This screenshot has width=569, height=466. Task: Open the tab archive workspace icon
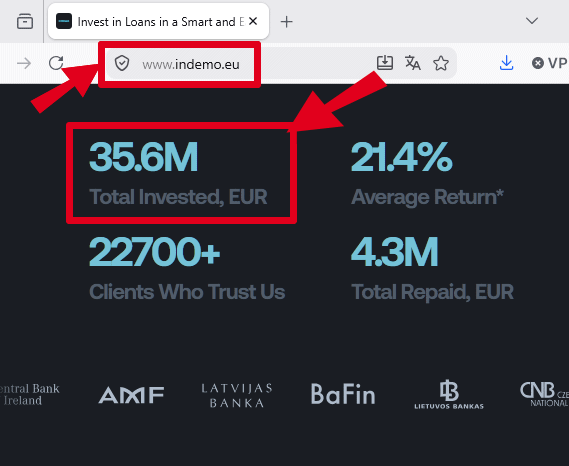point(25,21)
